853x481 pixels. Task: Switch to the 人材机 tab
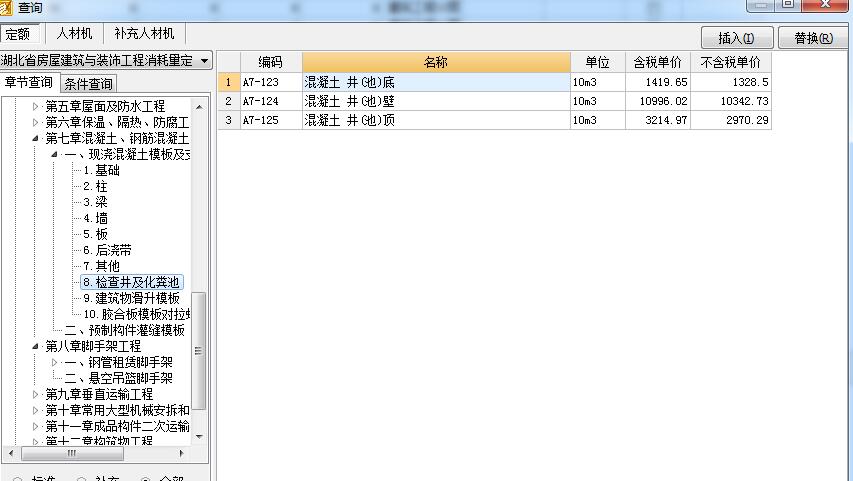(75, 34)
